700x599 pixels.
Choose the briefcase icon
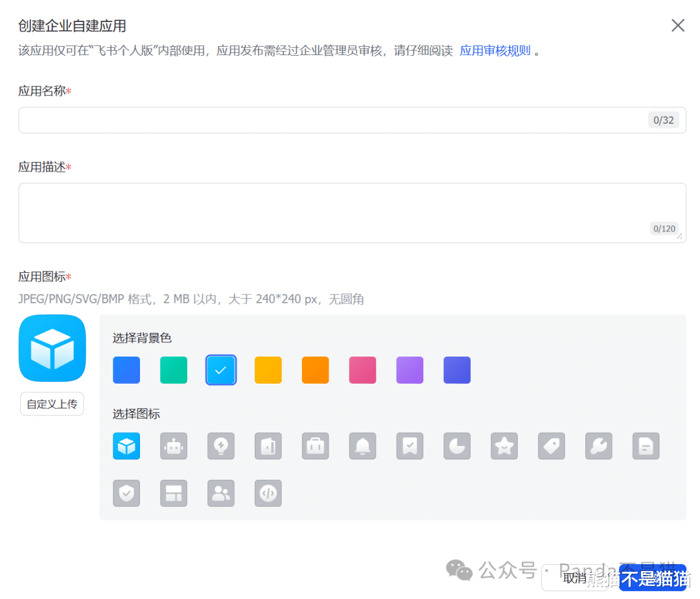(316, 446)
